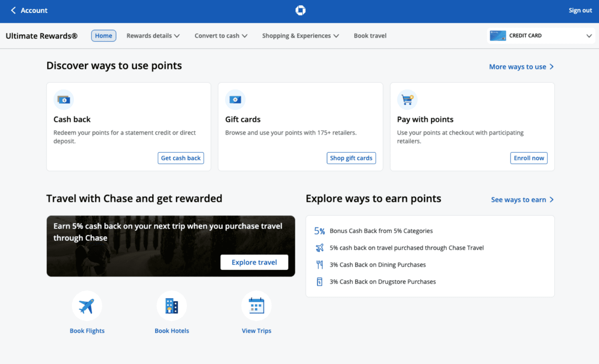
Task: Select the Book Hotels building icon
Action: point(171,305)
